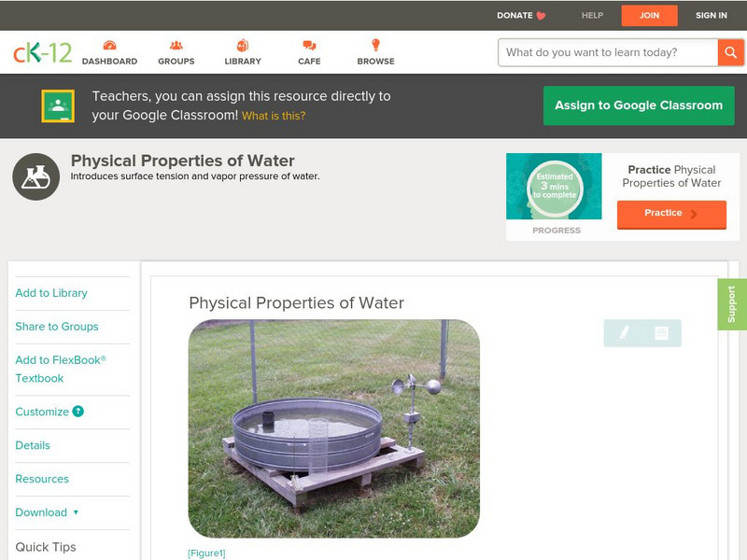The width and height of the screenshot is (747, 560).
Task: Start the Practice button
Action: point(671,215)
